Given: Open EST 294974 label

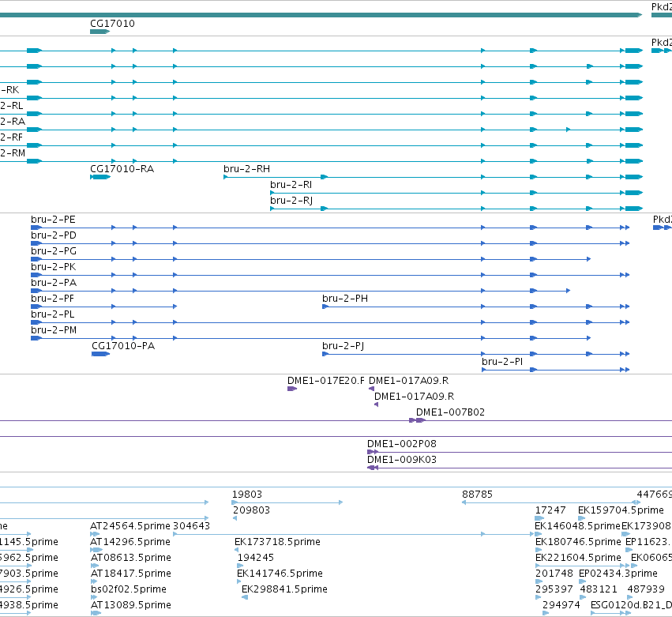Looking at the screenshot, I should click(561, 605).
